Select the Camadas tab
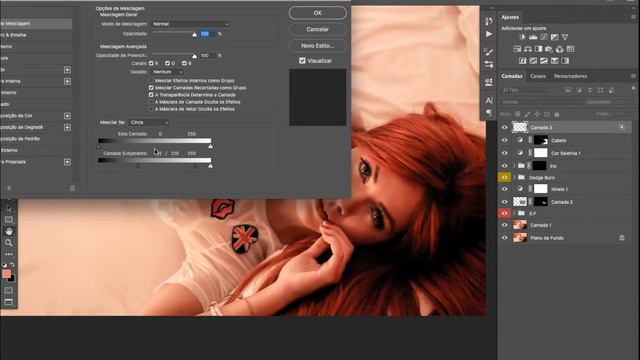 coord(512,76)
